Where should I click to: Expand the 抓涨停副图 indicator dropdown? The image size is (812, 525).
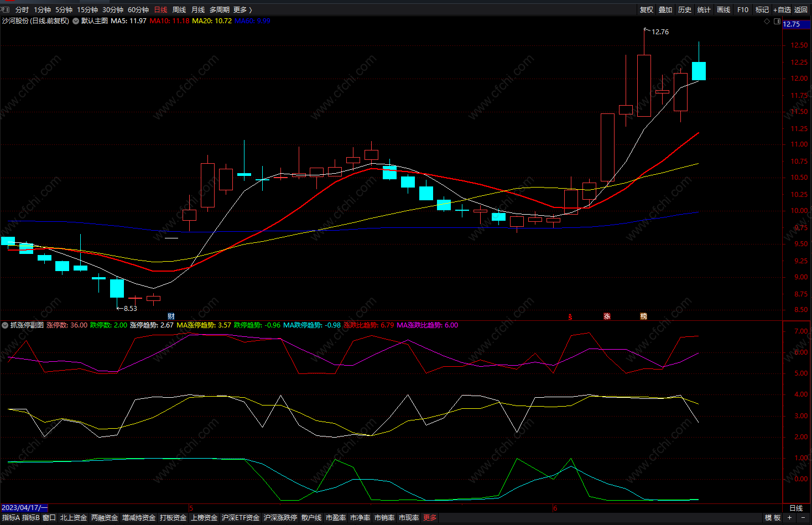(x=5, y=325)
